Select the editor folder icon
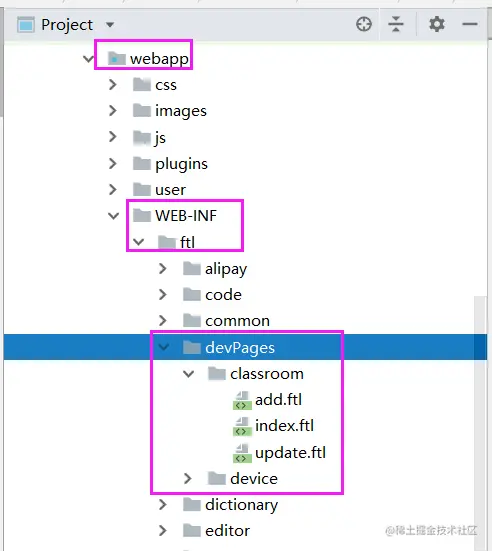Screen dimensions: 492x551 pos(192,531)
